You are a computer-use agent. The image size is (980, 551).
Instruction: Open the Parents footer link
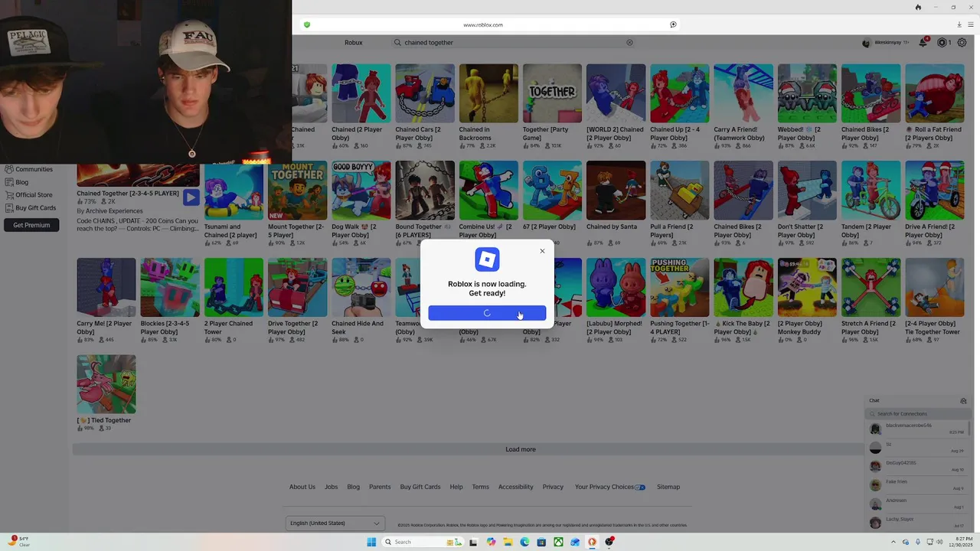pos(380,487)
